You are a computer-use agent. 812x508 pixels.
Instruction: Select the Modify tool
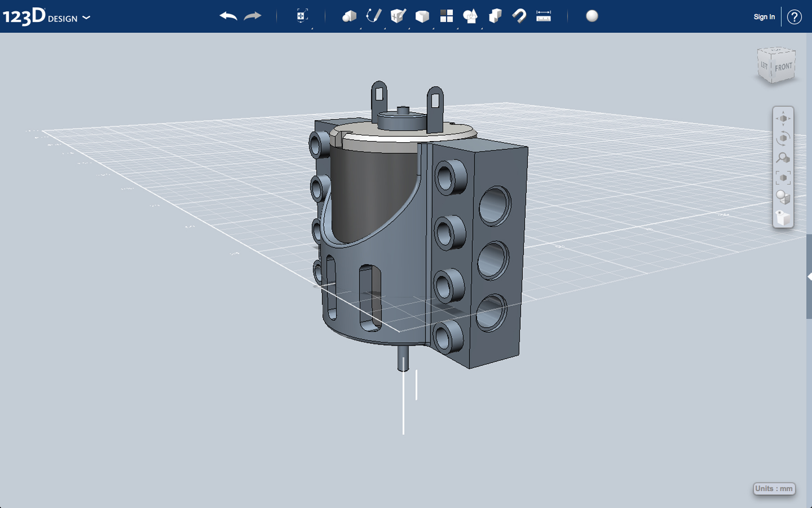click(422, 16)
